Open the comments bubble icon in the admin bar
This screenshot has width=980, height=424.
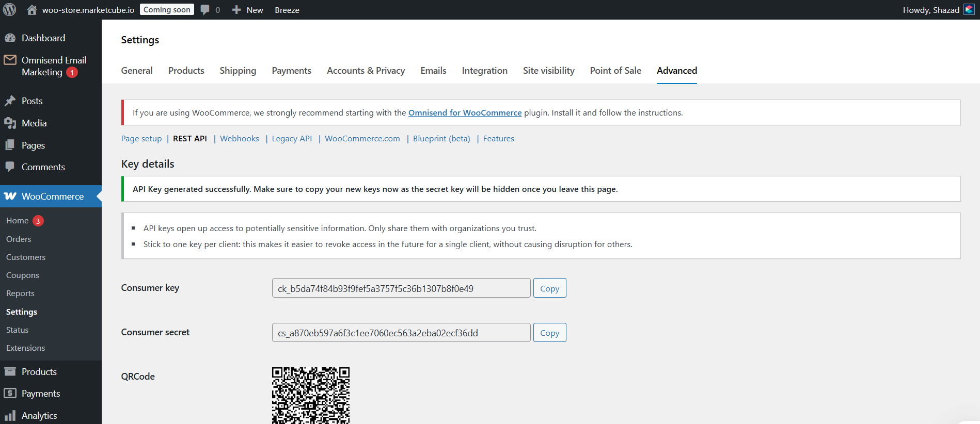205,10
